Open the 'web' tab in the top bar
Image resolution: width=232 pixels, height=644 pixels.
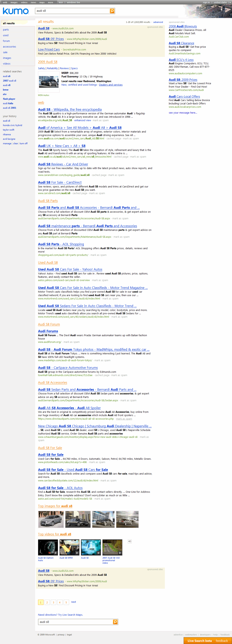coord(5,3)
